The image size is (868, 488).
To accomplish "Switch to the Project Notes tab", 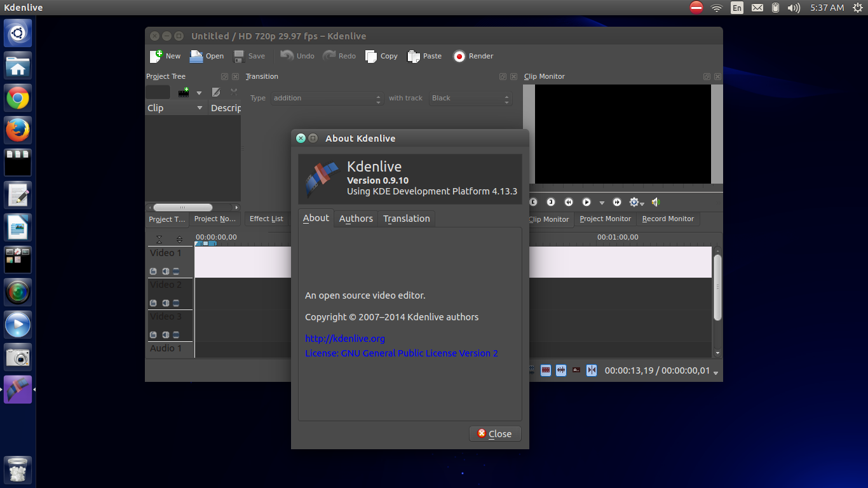I will [x=215, y=219].
